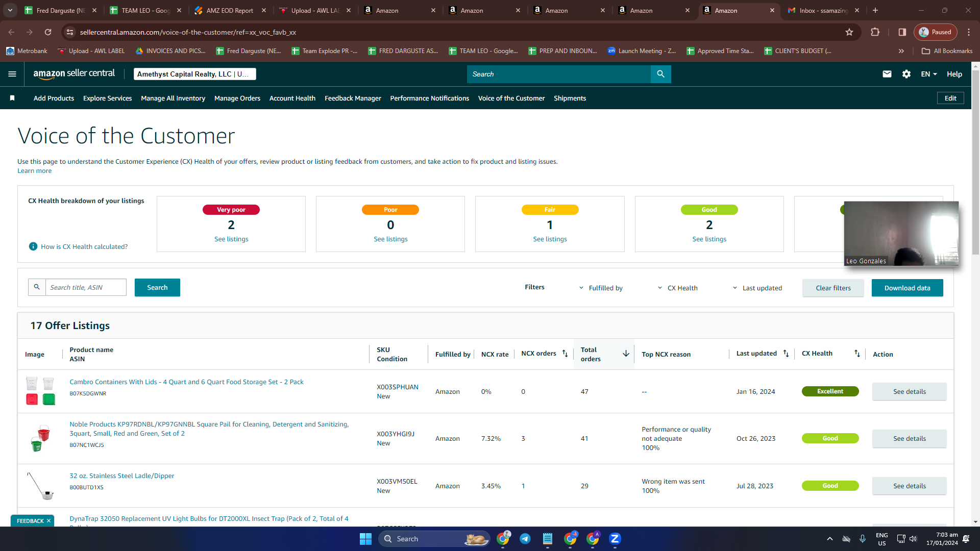
Task: Click the Cambro Containers product thumbnail
Action: point(40,391)
